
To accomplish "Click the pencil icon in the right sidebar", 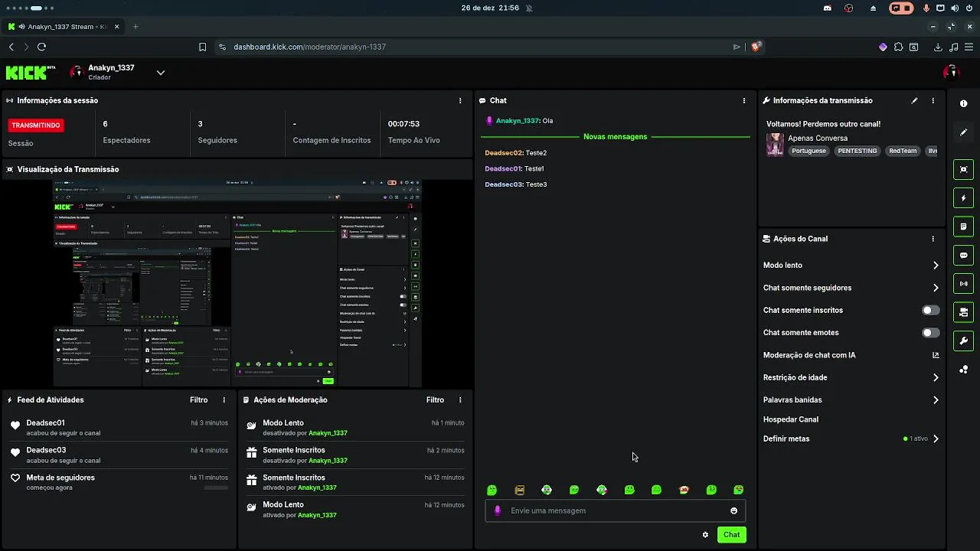I will click(x=963, y=132).
